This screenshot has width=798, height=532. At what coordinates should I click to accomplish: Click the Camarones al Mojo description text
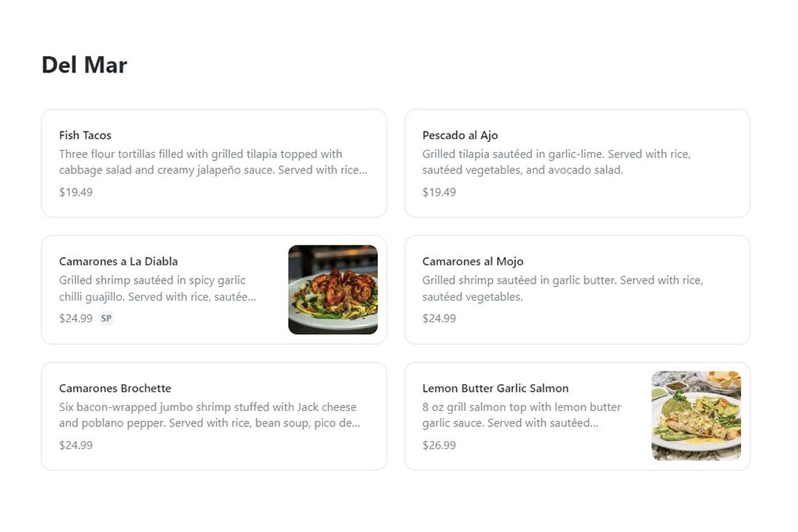tap(562, 289)
